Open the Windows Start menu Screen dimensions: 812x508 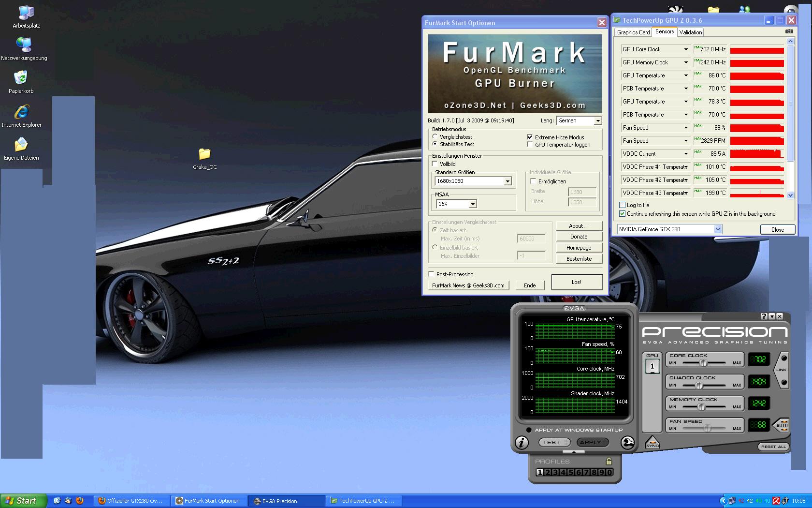pos(23,501)
